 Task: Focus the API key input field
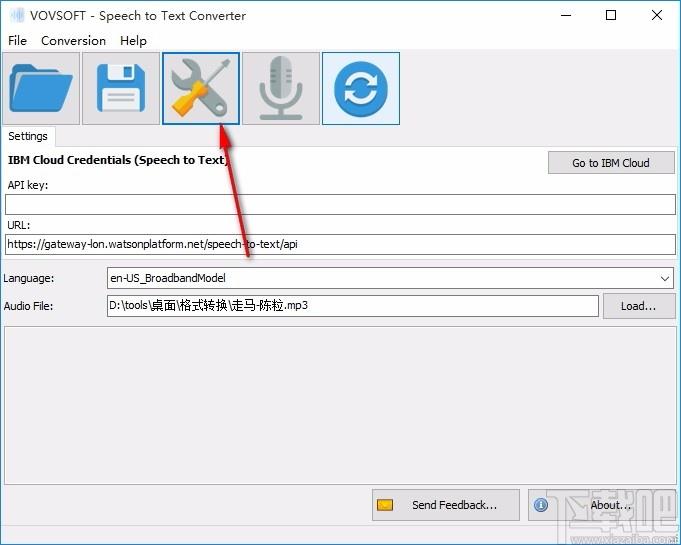click(x=340, y=205)
